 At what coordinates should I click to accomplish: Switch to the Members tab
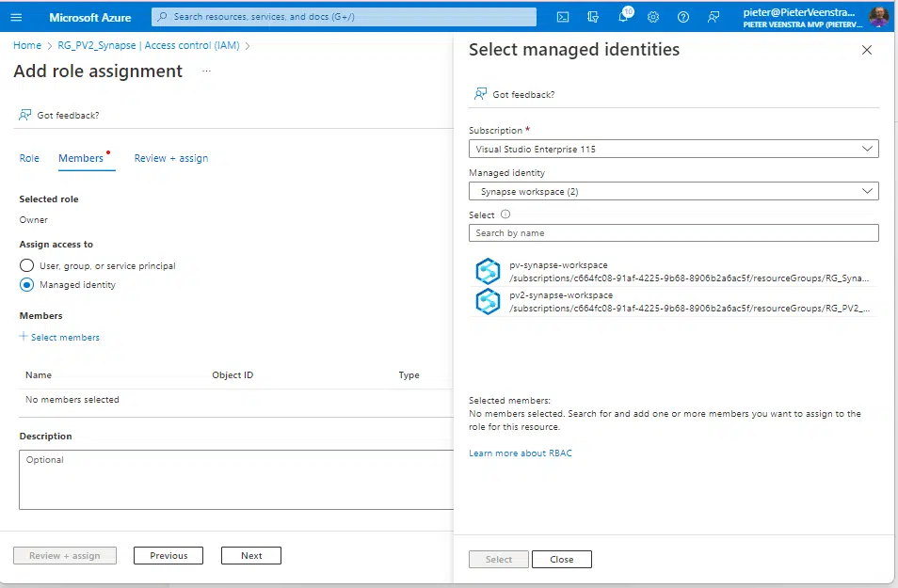[x=81, y=159]
